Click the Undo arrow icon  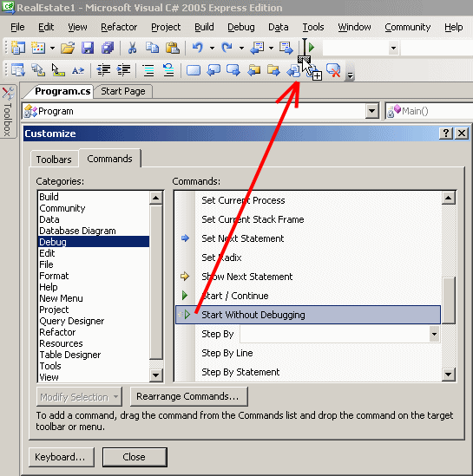[x=198, y=48]
